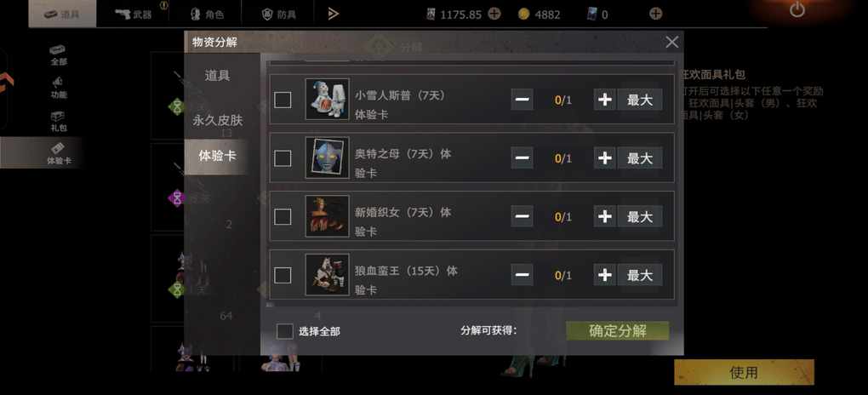This screenshot has height=395, width=868.
Task: Click the 确定分解 confirm button
Action: (x=617, y=331)
